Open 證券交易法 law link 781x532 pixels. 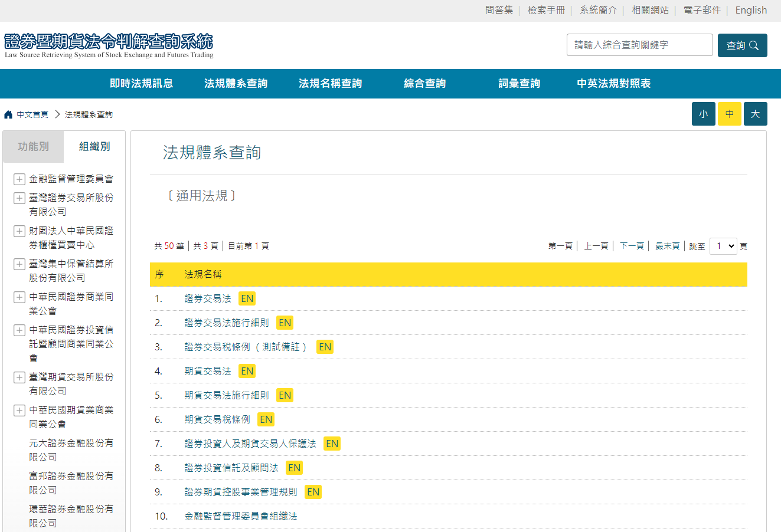(208, 298)
